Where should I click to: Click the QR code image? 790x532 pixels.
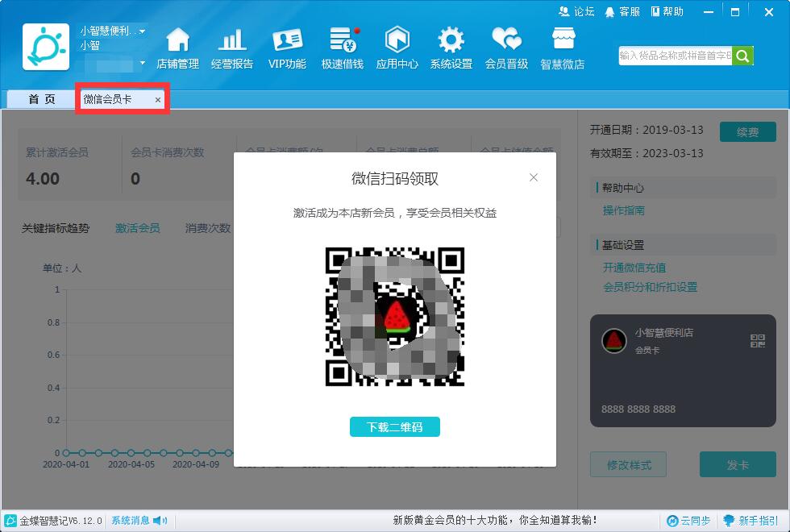[x=395, y=316]
